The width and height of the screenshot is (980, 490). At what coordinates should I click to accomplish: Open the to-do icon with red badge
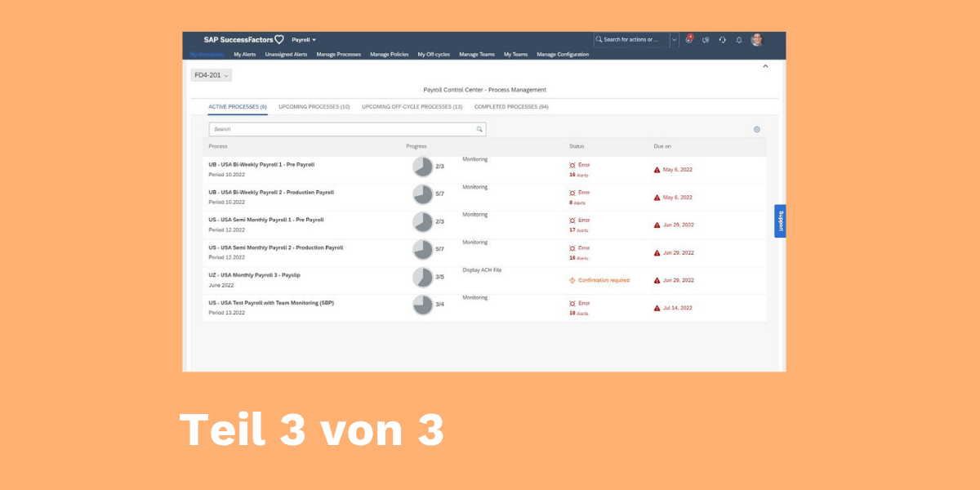(689, 39)
